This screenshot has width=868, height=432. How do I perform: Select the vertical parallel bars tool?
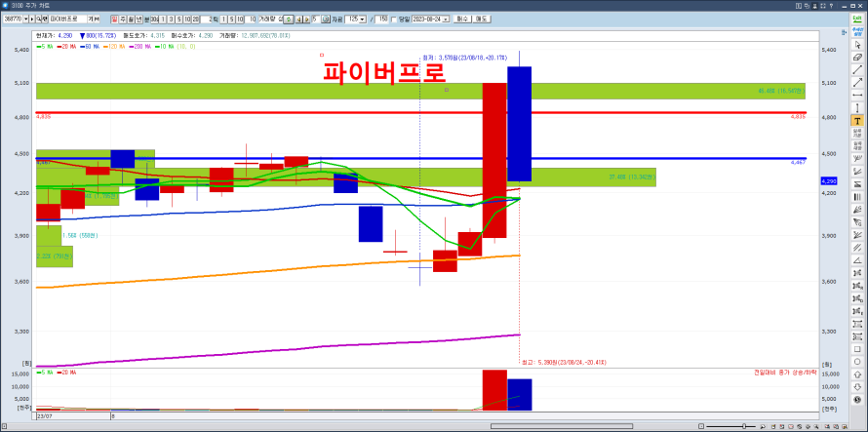[x=857, y=197]
